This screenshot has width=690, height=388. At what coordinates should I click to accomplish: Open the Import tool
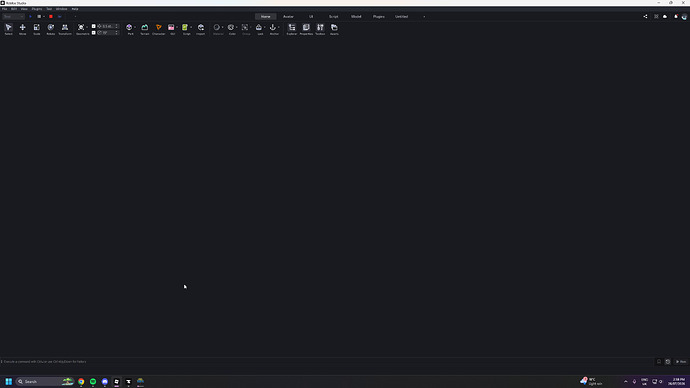201,29
